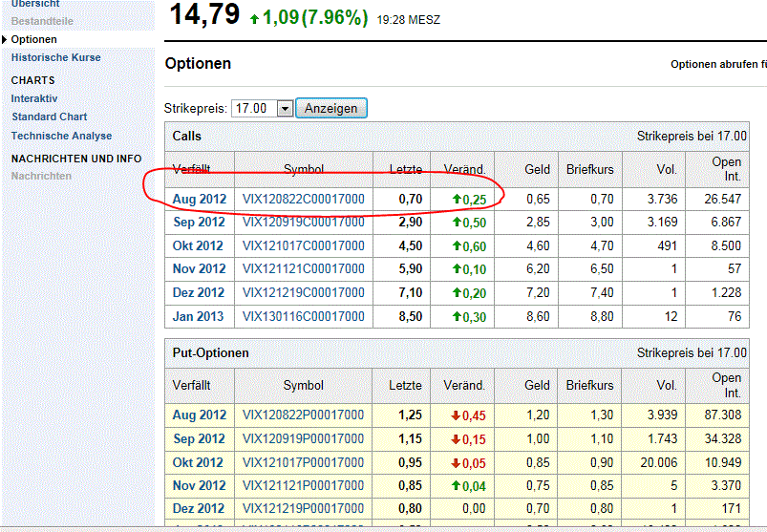Click red down arrow in Sep 2012 put row
Image resolution: width=767 pixels, height=532 pixels.
coord(455,439)
